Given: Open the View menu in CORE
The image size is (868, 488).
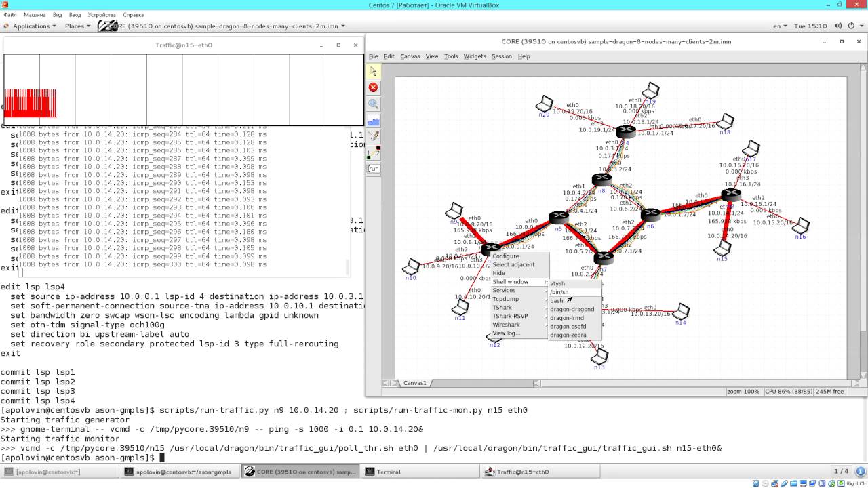Looking at the screenshot, I should click(x=431, y=56).
